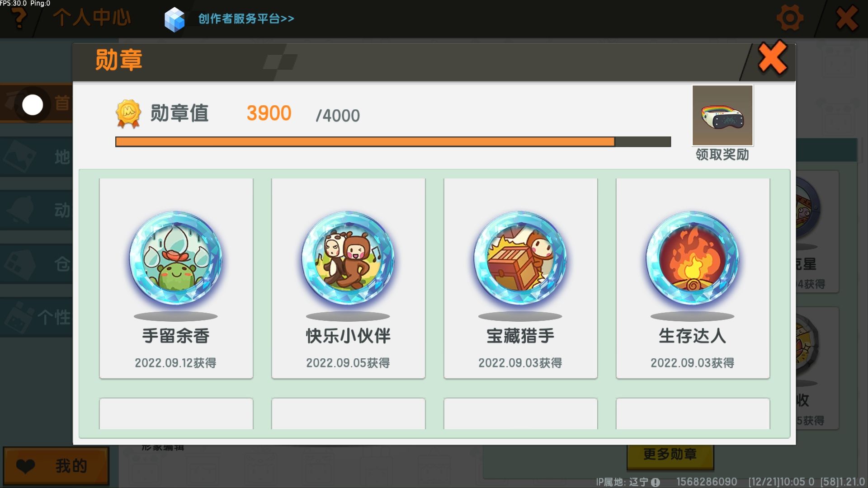The height and width of the screenshot is (488, 868).
Task: Click the rainbow goggles reward thumbnail
Action: 722,115
